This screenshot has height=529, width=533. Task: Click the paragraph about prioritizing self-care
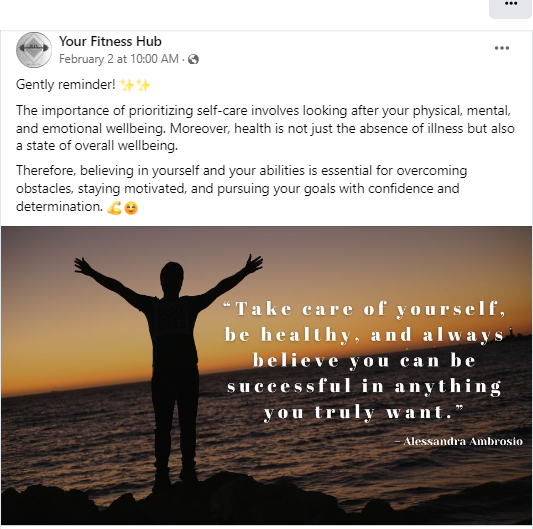click(265, 128)
